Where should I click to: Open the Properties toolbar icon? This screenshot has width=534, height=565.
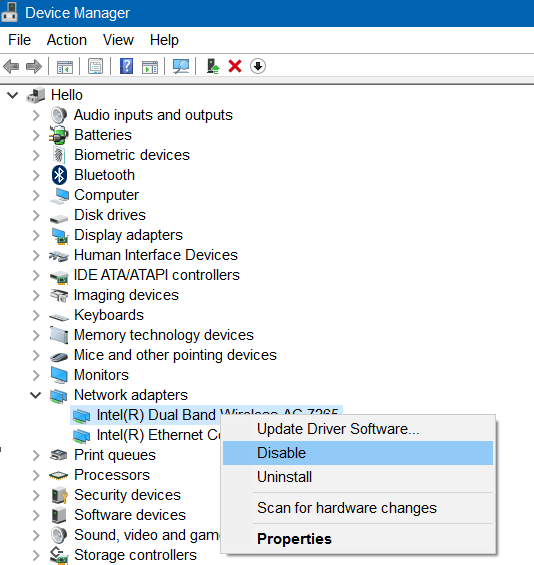point(95,66)
